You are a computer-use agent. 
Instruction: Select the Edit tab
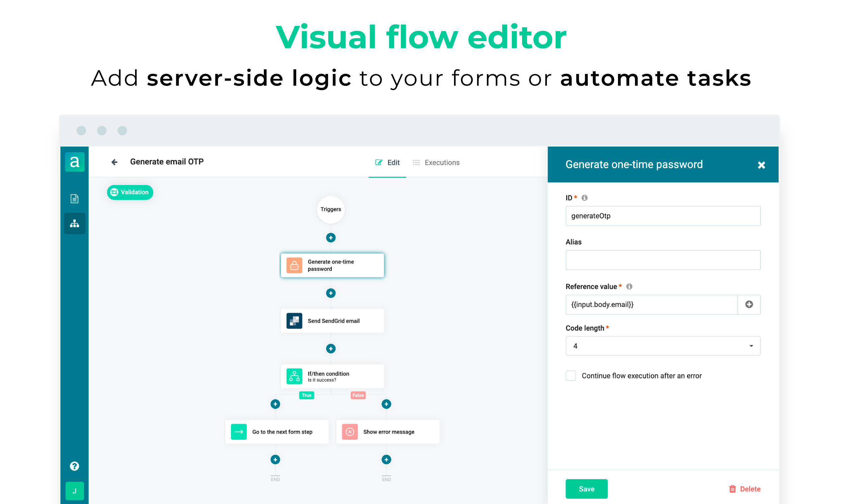(x=388, y=162)
